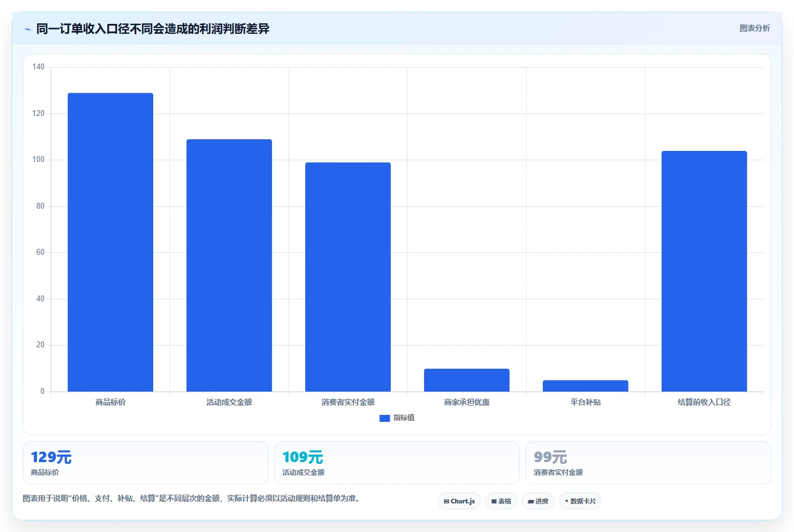The height and width of the screenshot is (532, 794).
Task: Click the 结算前收入口径 bar in chart
Action: 704,271
